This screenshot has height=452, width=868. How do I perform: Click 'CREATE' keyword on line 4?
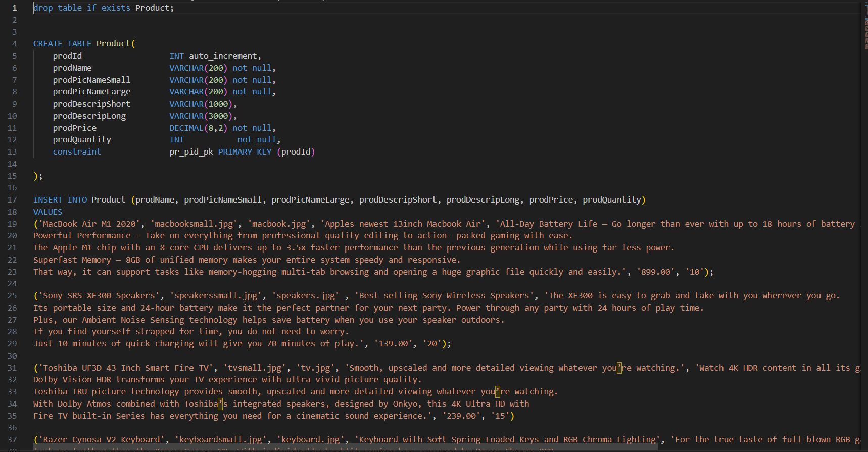48,44
